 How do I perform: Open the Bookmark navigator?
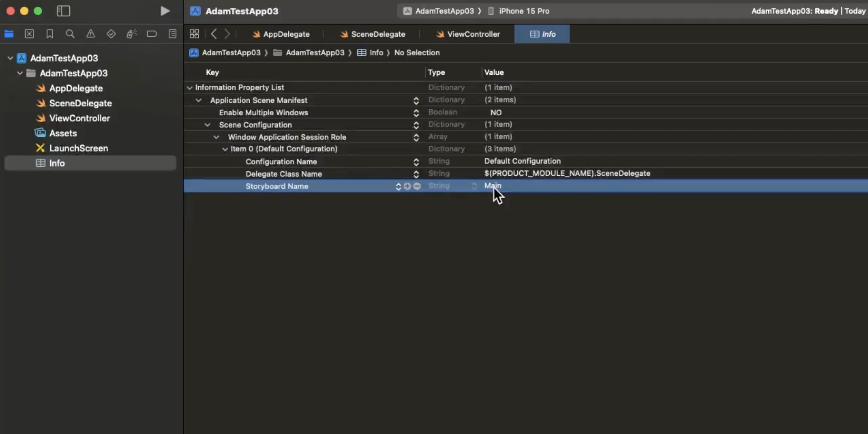49,34
